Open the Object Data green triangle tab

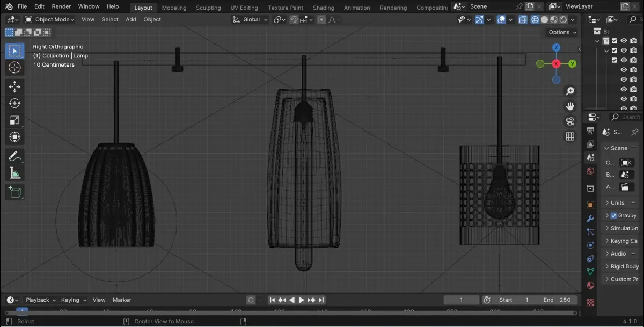(590, 272)
